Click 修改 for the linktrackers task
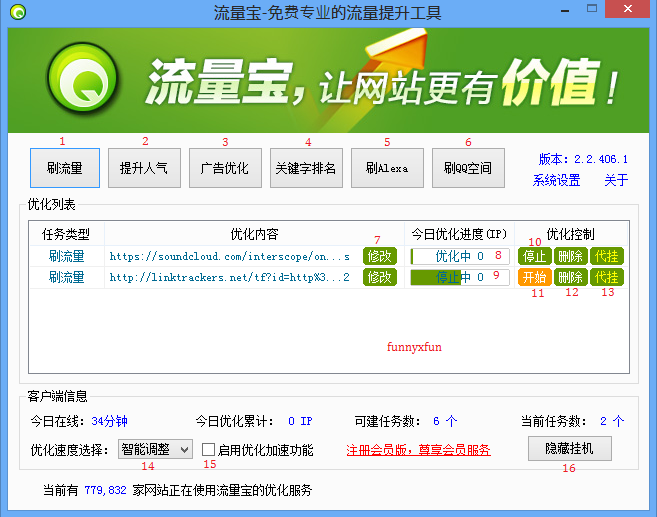This screenshot has height=517, width=657. point(380,277)
